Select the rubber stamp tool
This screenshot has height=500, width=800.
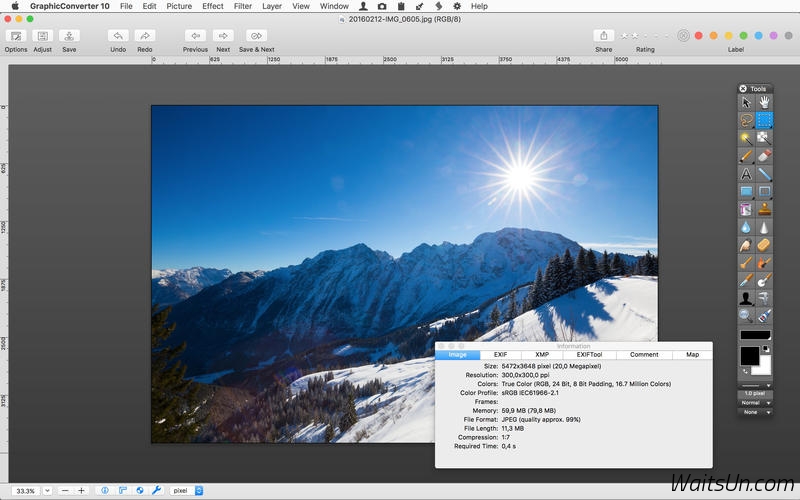[764, 209]
